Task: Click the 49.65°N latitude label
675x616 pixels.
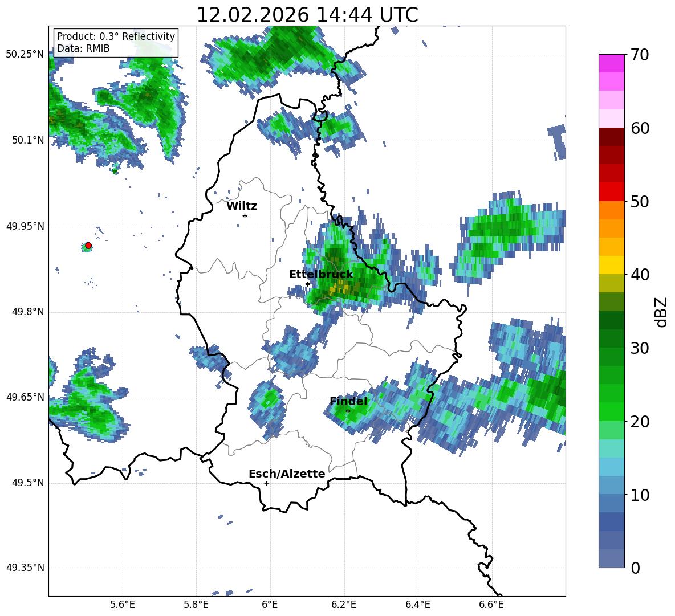Action: point(25,397)
